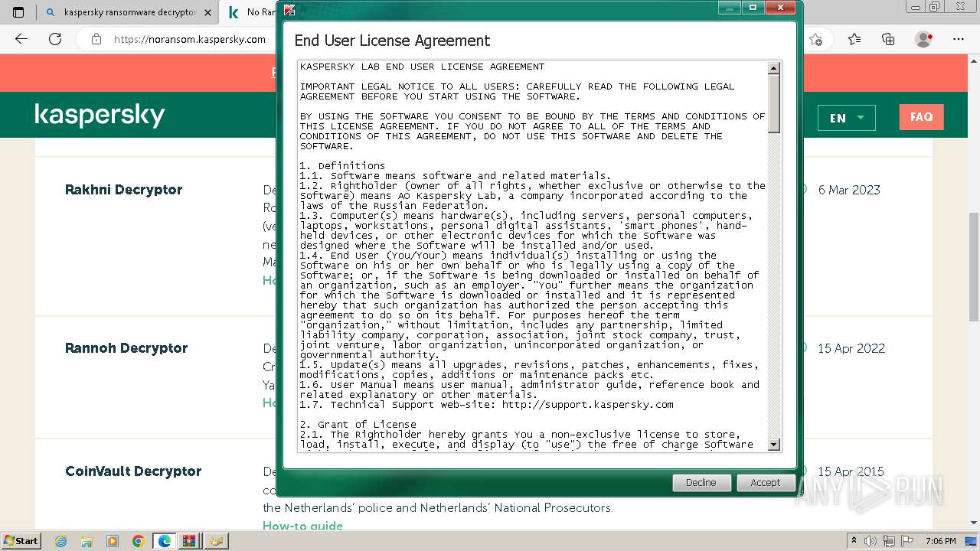The height and width of the screenshot is (551, 980).
Task: Open the volume speaker tray icon
Action: click(869, 540)
